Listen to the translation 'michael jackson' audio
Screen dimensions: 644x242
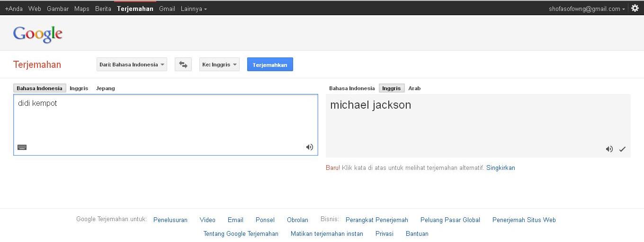[609, 149]
